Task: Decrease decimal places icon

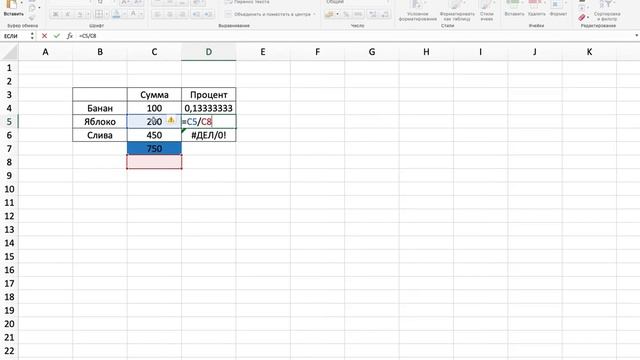Action: coord(385,14)
